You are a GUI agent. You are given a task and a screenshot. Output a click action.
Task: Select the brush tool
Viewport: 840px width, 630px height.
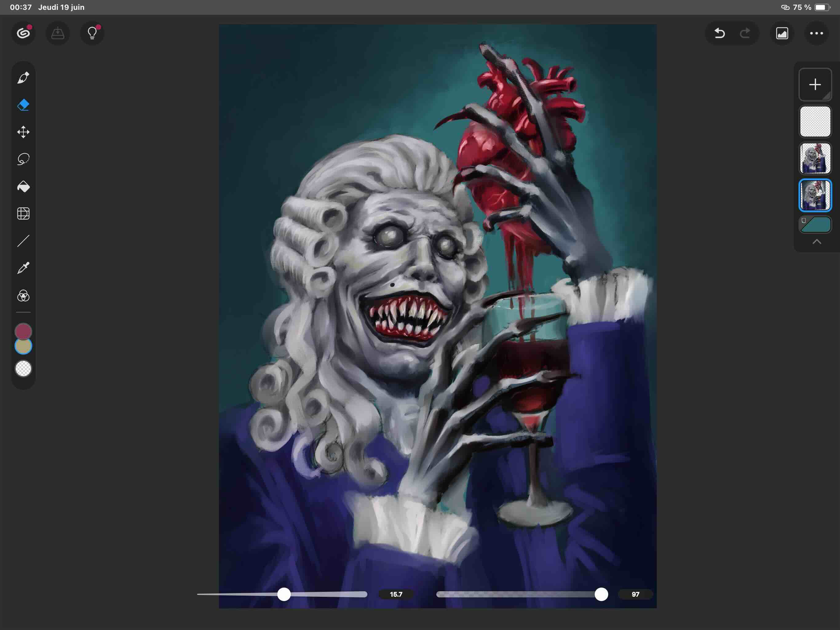23,78
